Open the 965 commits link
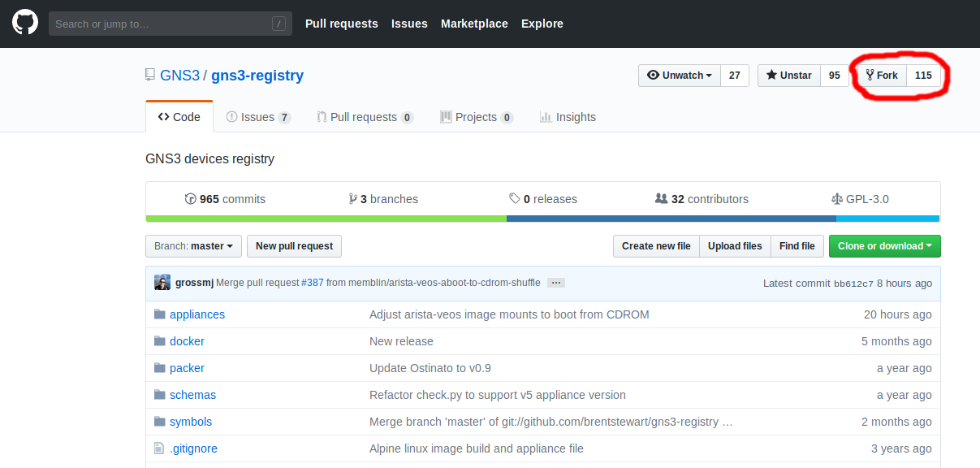 point(225,199)
